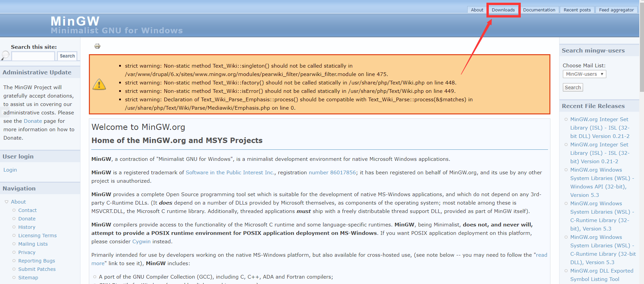The image size is (644, 284).
Task: Click the User login block heading
Action: [18, 156]
